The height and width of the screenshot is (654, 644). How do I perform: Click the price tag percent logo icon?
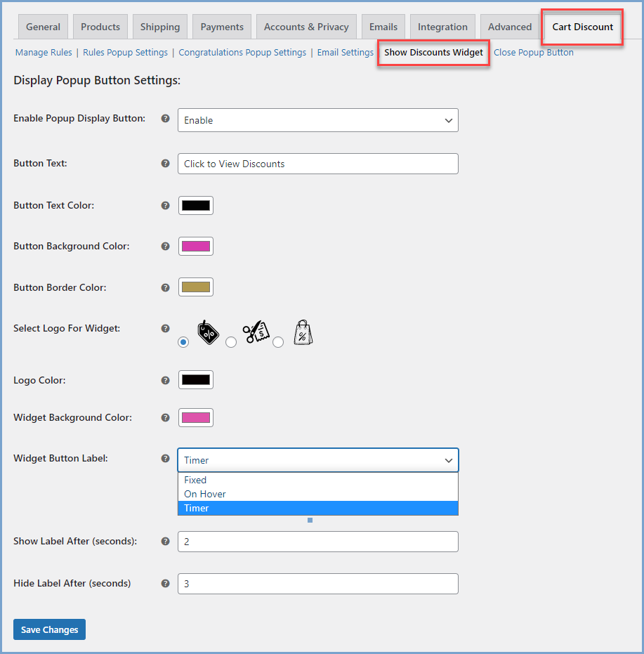click(x=208, y=332)
